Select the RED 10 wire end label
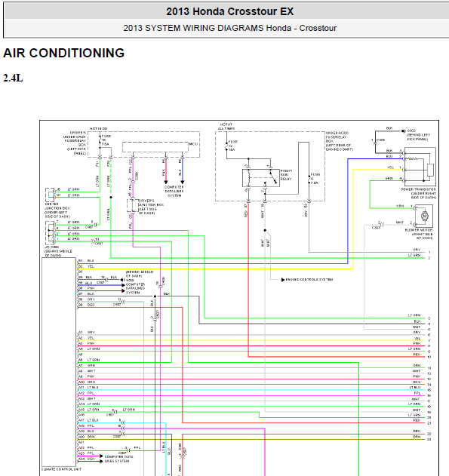Image resolution: width=449 pixels, height=476 pixels. (422, 355)
